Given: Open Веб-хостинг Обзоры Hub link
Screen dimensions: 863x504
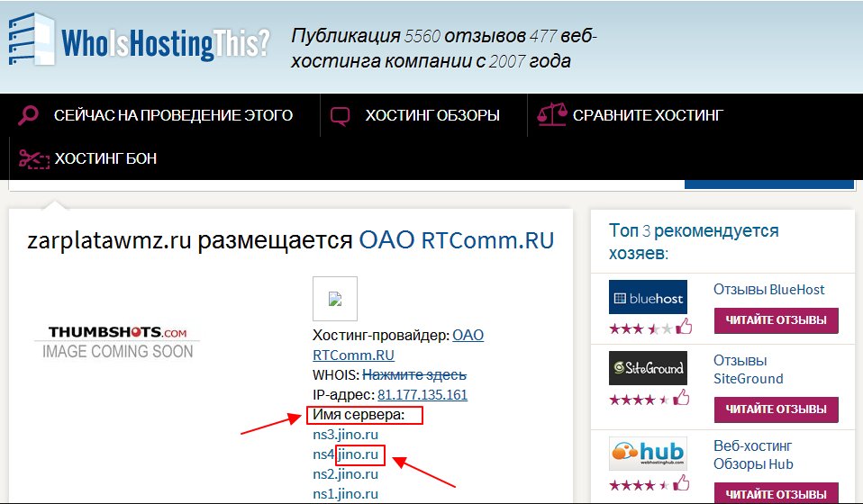Looking at the screenshot, I should tap(753, 455).
